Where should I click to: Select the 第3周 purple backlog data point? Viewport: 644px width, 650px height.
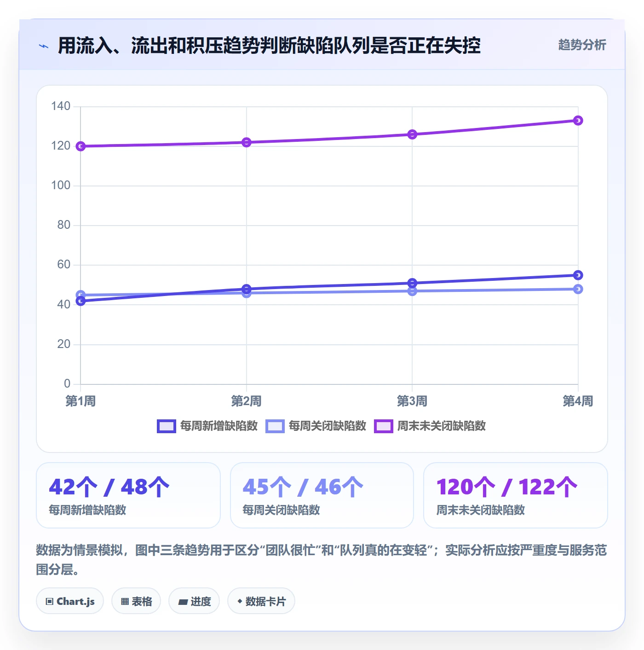[412, 134]
